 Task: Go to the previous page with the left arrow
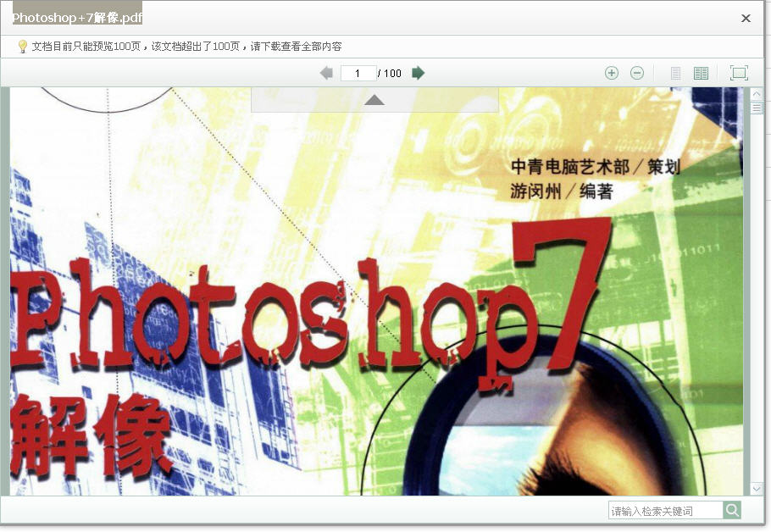(326, 73)
